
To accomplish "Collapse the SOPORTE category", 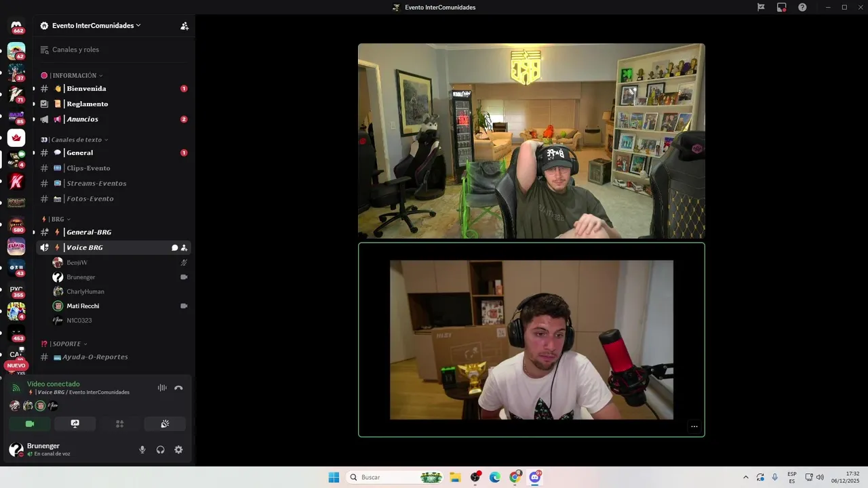I will 64,344.
